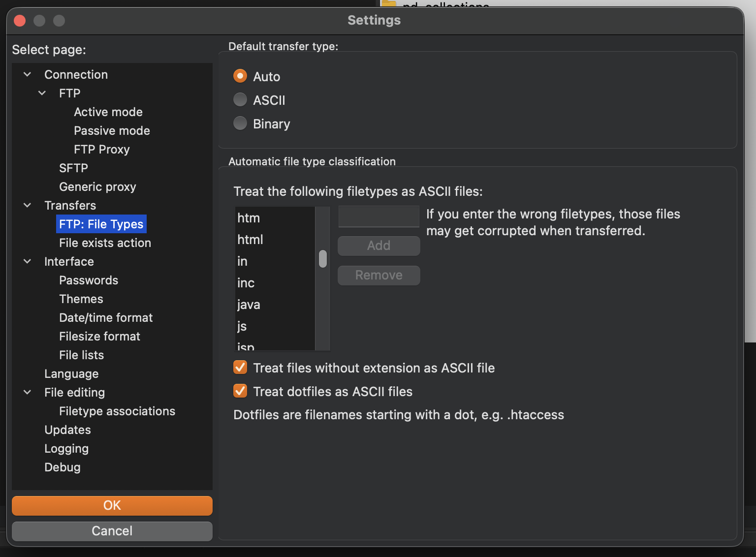Collapse the Transfers tree section

[x=28, y=205]
